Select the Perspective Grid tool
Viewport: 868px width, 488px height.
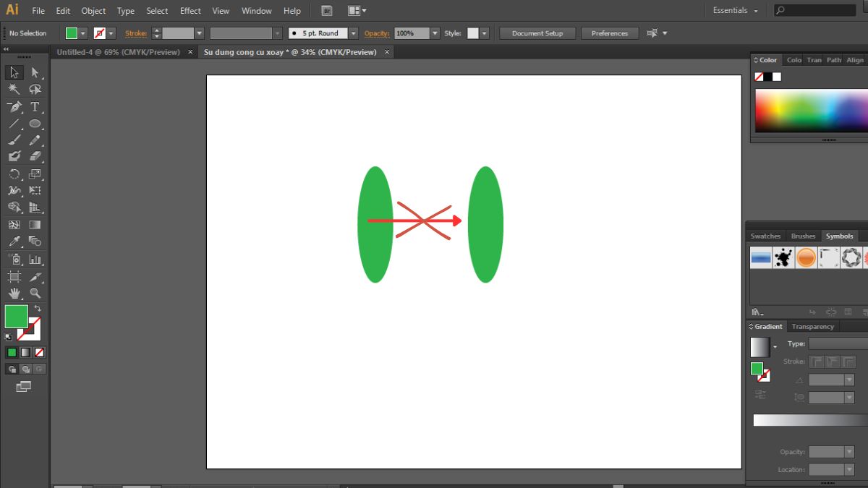click(35, 207)
